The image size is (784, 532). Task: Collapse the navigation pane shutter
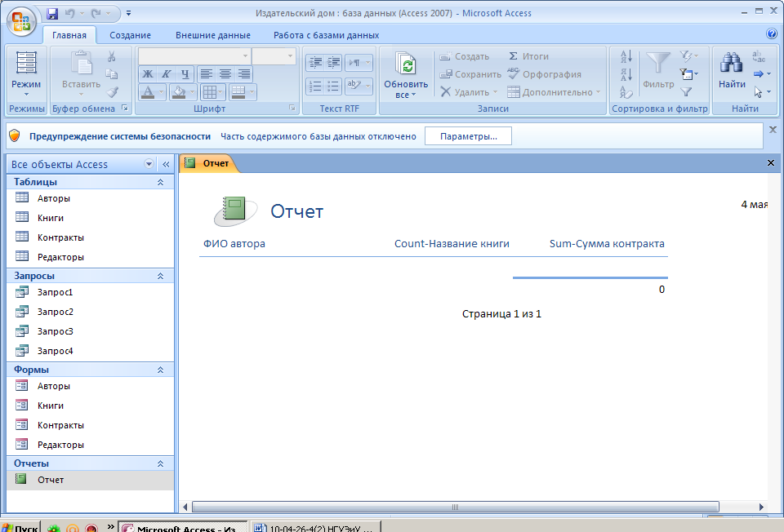click(x=166, y=164)
